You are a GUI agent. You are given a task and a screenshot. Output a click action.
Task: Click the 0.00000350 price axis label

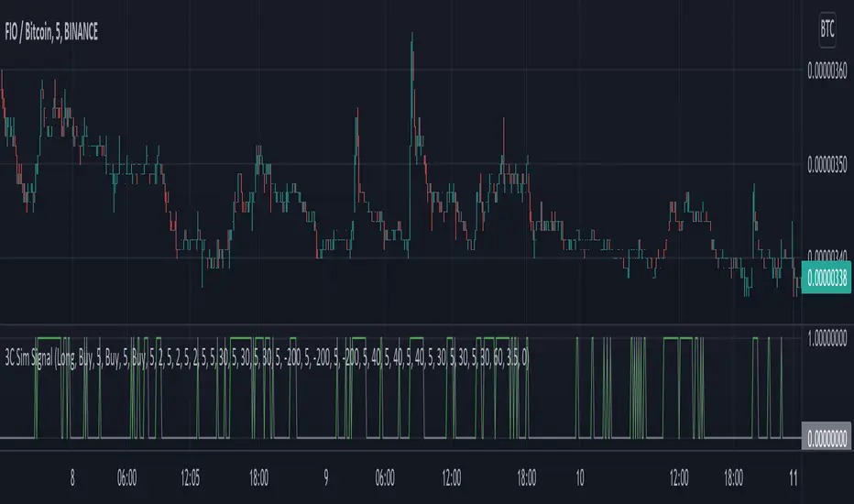pos(827,165)
